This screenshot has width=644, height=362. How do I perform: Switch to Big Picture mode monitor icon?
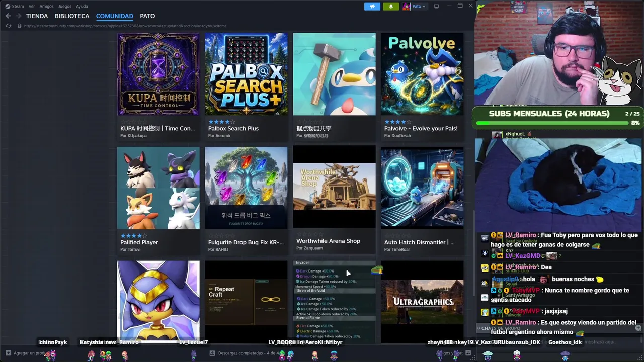click(x=436, y=6)
